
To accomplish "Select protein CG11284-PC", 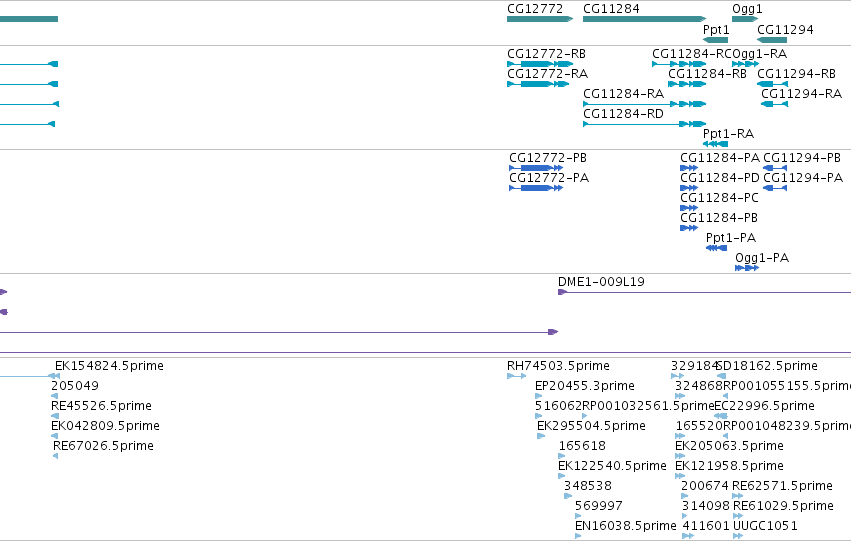I will tap(689, 208).
